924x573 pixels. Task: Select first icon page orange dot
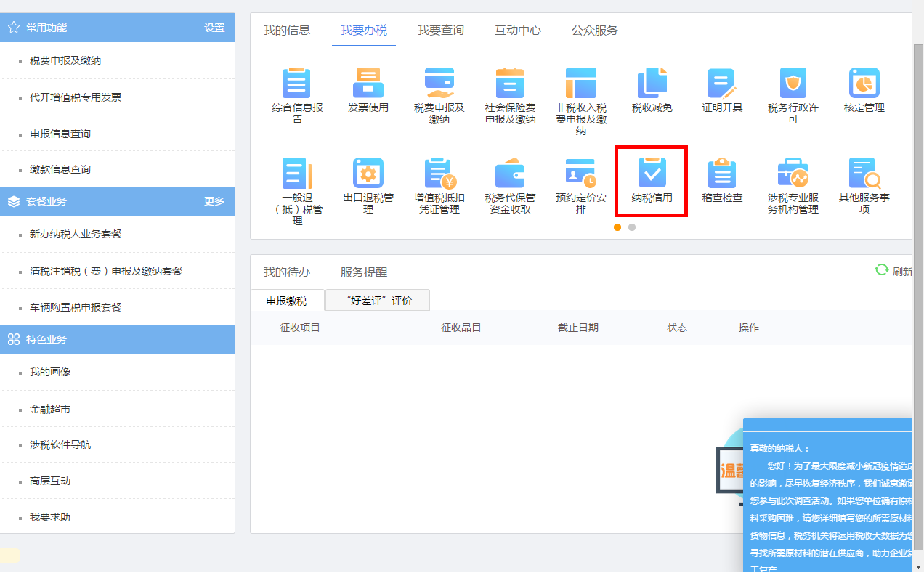pos(617,227)
